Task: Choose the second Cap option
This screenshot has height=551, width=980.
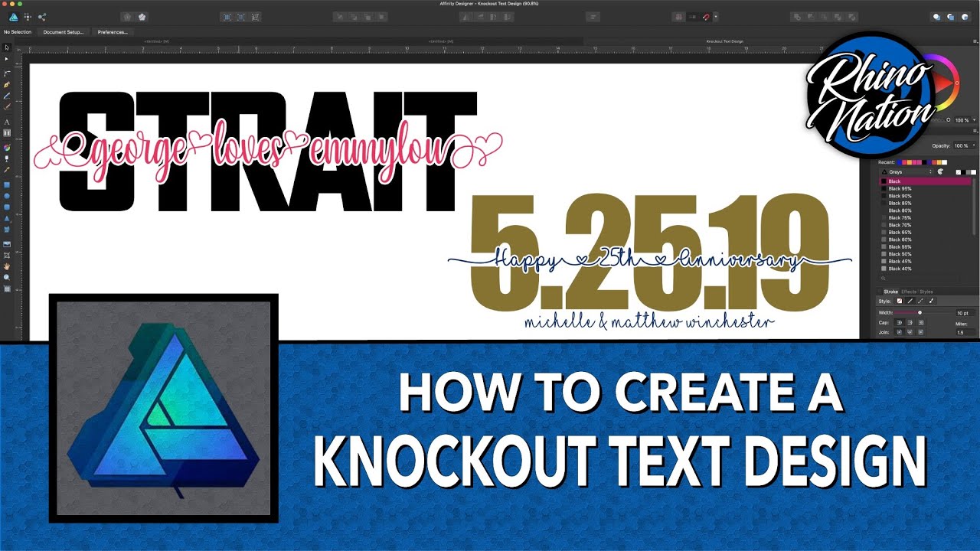Action: point(910,322)
